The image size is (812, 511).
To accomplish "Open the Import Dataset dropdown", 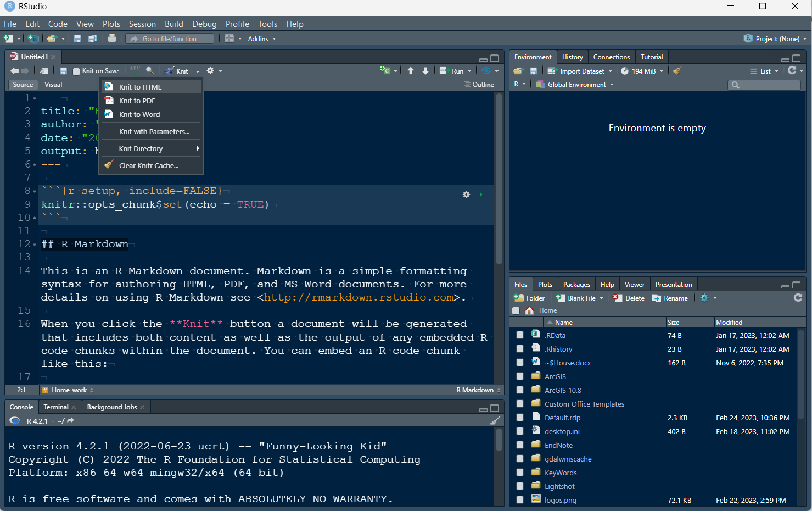I will tap(580, 71).
